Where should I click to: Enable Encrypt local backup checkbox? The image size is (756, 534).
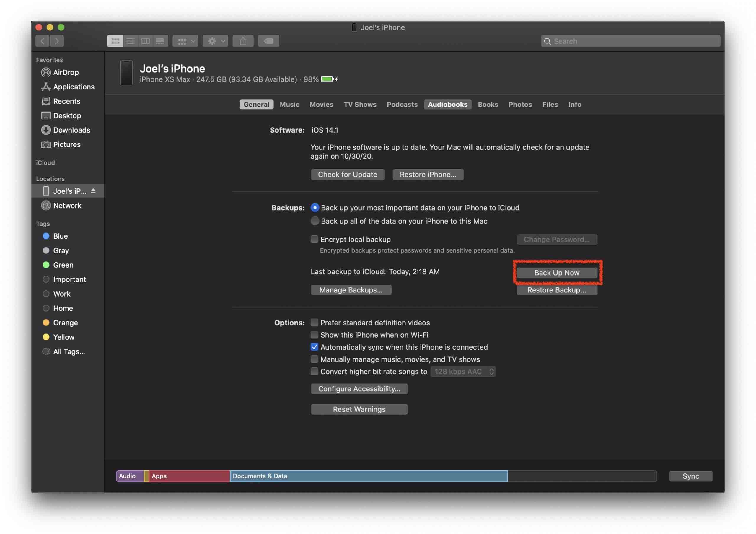[315, 239]
